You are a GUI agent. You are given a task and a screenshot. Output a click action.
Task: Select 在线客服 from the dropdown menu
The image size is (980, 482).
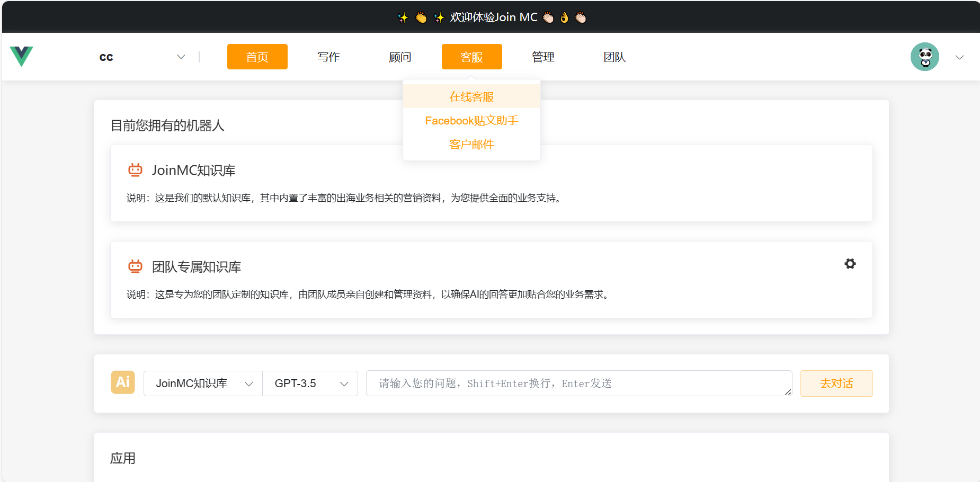click(471, 97)
